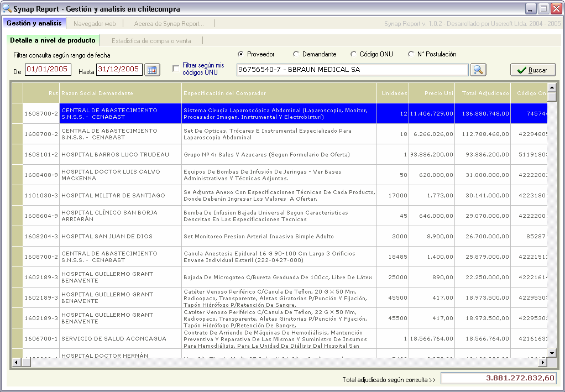Click the total value 93.886.200,00 cell

point(483,155)
